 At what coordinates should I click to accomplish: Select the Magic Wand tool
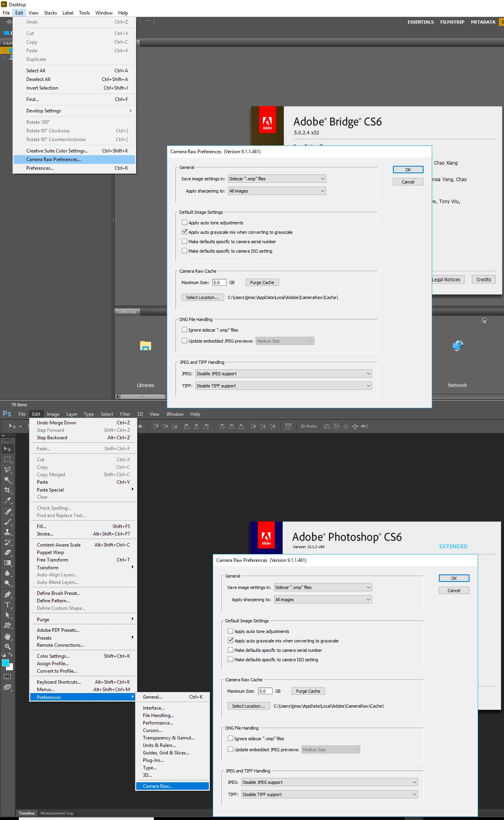7,480
